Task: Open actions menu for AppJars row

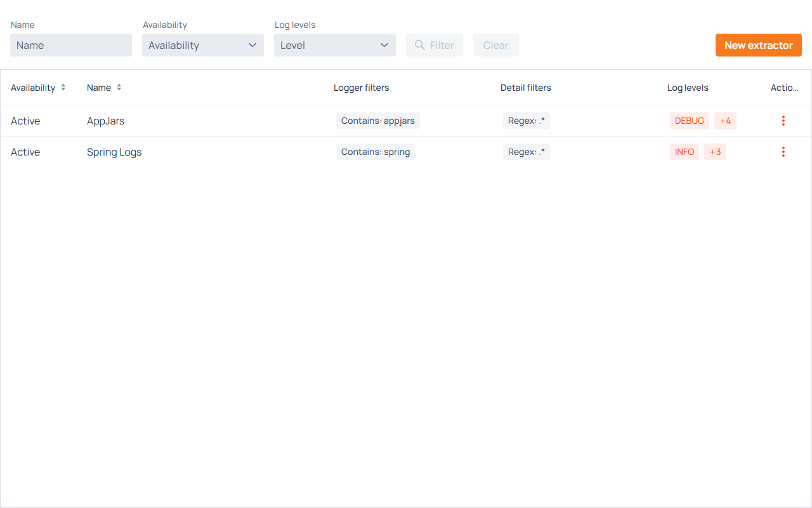Action: coord(783,121)
